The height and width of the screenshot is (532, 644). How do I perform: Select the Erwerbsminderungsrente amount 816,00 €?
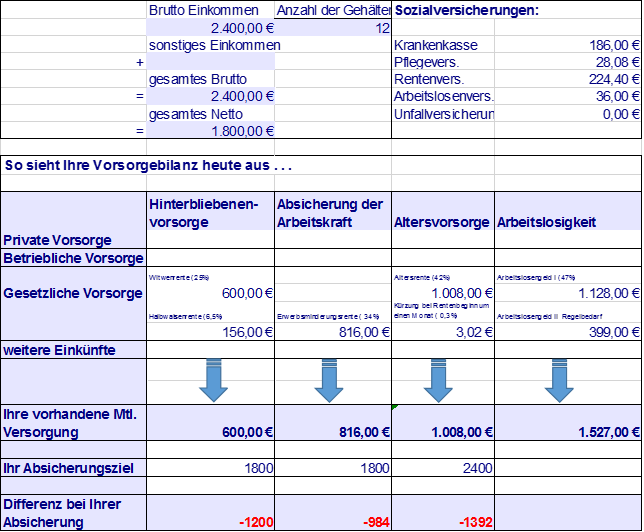tap(364, 332)
